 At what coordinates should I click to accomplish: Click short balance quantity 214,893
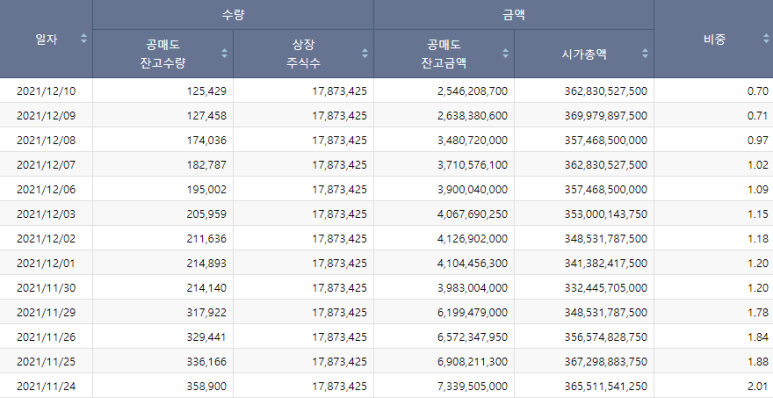click(207, 263)
